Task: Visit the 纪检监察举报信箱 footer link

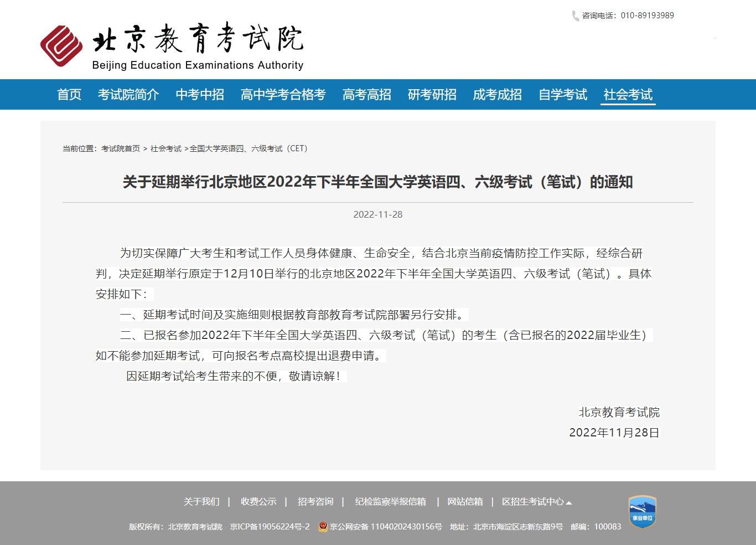Action: click(x=390, y=502)
